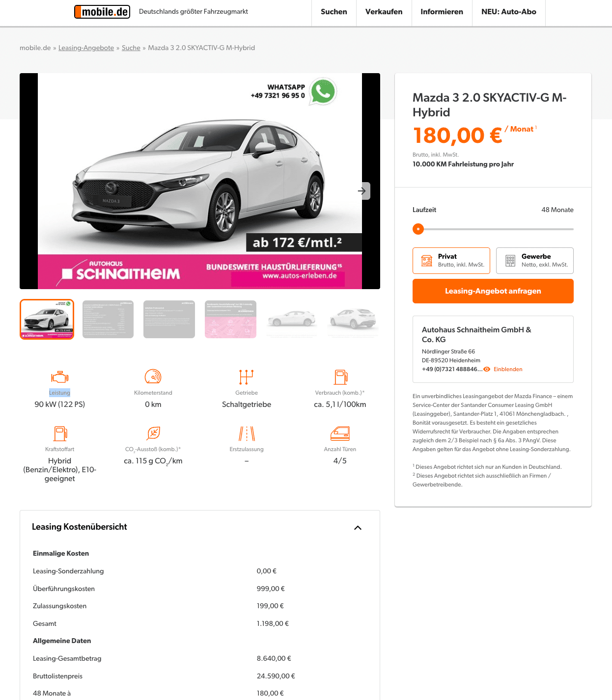
Task: Collapse the Leasing Kostenübersicht section
Action: [358, 528]
